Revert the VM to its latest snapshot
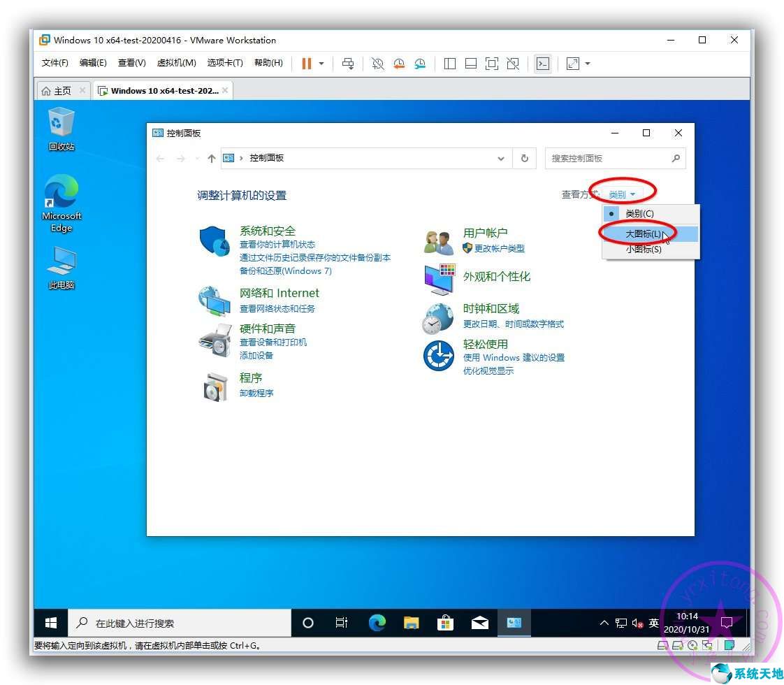Image resolution: width=784 pixels, height=685 pixels. pos(399,64)
